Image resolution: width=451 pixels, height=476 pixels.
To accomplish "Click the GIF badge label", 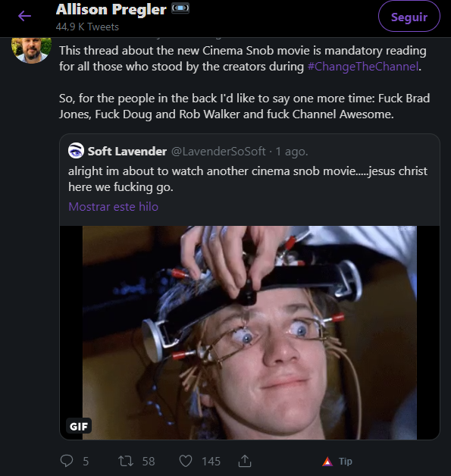I will click(x=79, y=426).
